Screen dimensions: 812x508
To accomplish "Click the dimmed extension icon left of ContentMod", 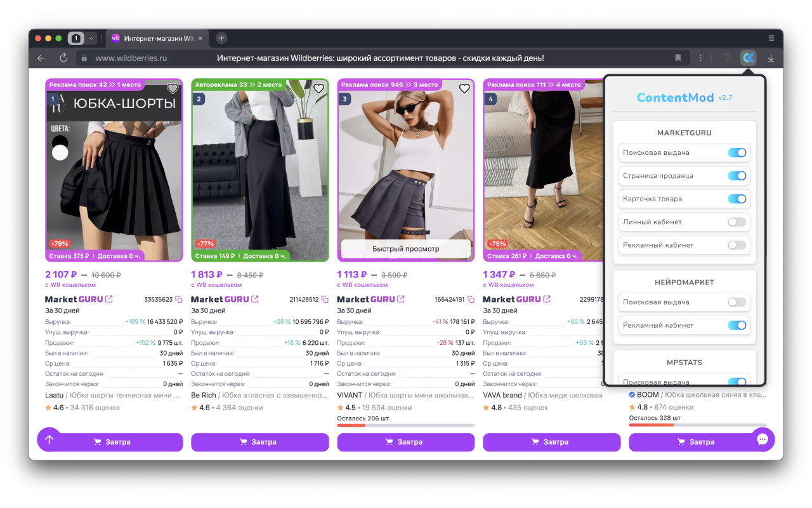I will click(726, 58).
